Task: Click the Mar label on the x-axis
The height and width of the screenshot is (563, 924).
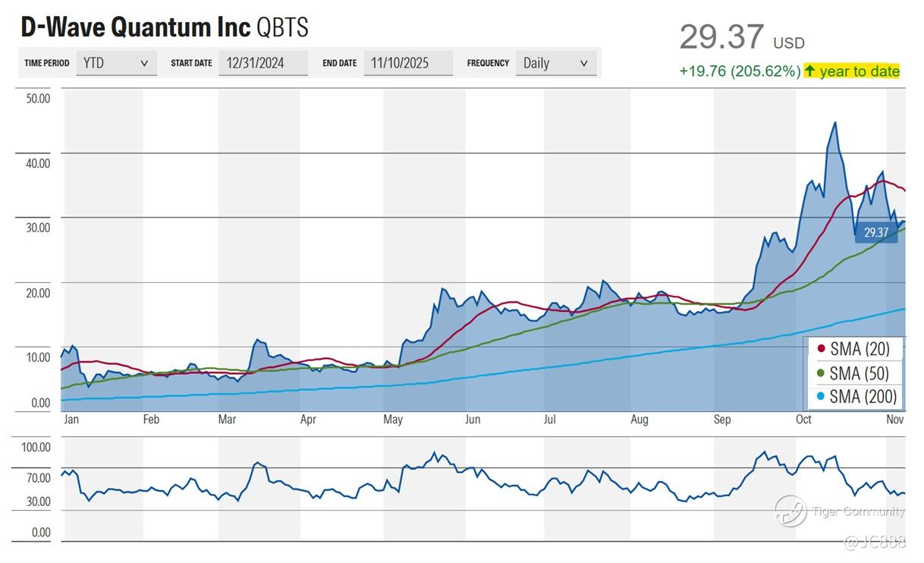Action: click(228, 420)
